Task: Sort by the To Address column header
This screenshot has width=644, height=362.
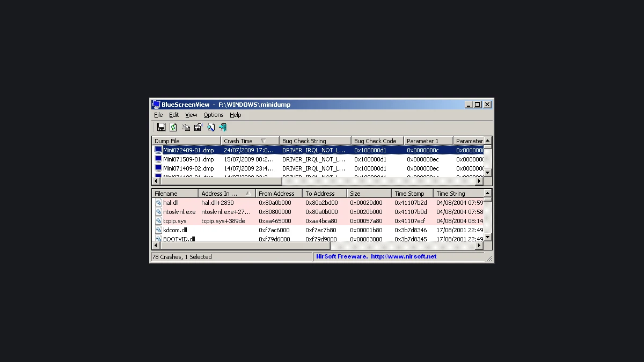Action: coord(324,194)
